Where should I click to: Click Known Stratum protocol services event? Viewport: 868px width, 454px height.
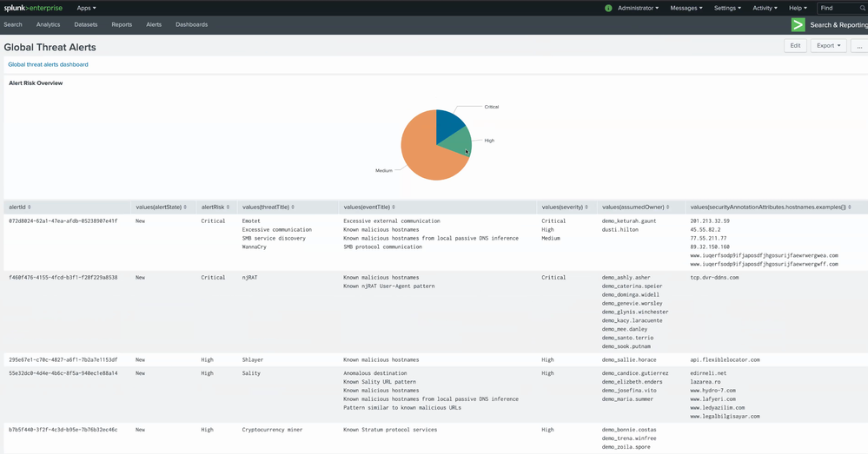coord(390,430)
